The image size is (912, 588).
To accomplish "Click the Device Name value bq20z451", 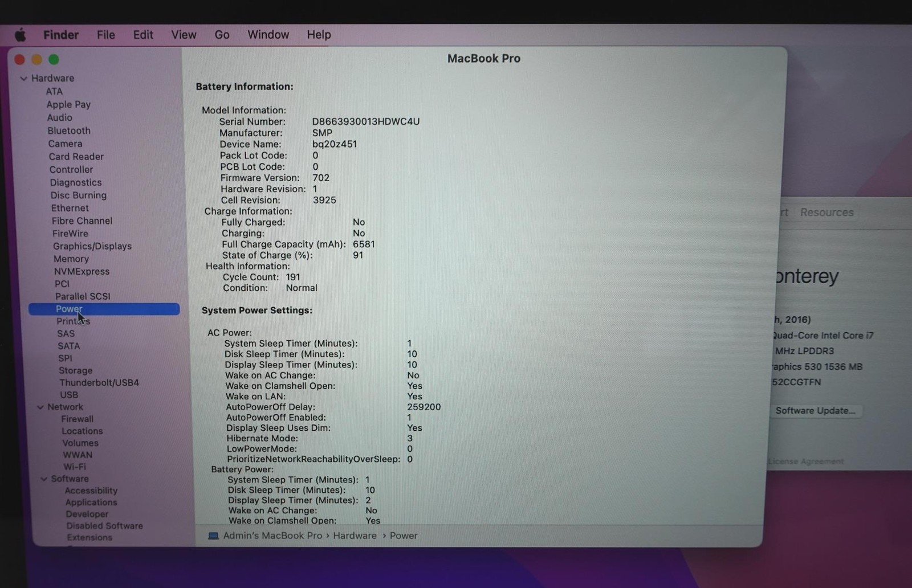I will [x=335, y=145].
